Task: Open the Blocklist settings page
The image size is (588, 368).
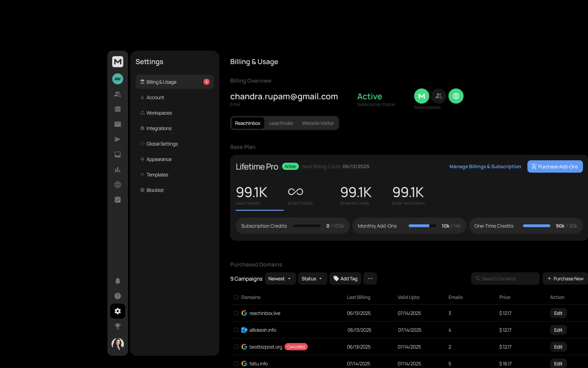Action: click(x=174, y=190)
